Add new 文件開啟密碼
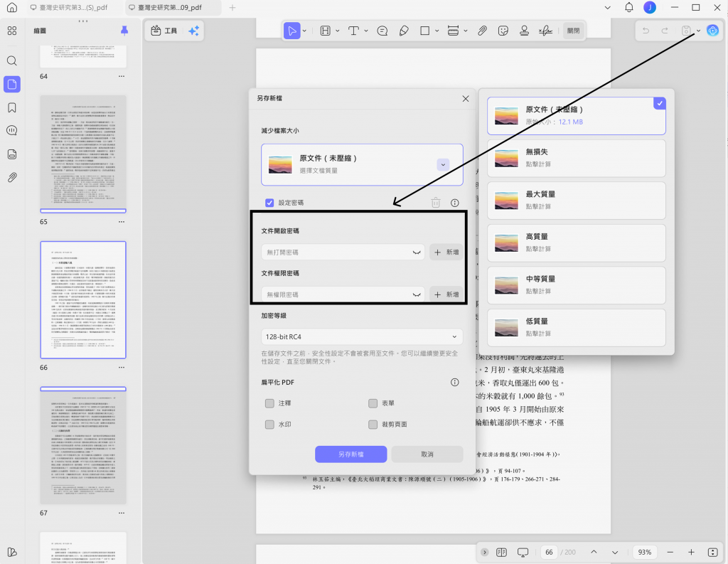Screen dimensions: 728x564 (446, 252)
